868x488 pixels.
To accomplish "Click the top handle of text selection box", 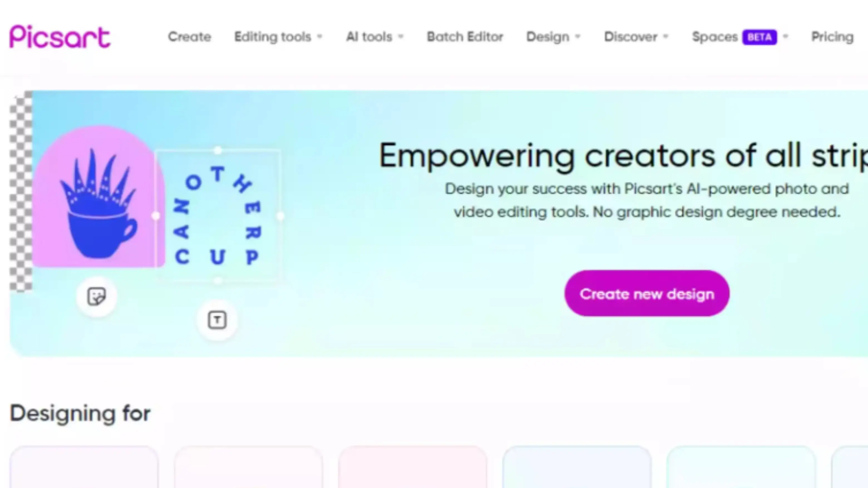I will (218, 150).
